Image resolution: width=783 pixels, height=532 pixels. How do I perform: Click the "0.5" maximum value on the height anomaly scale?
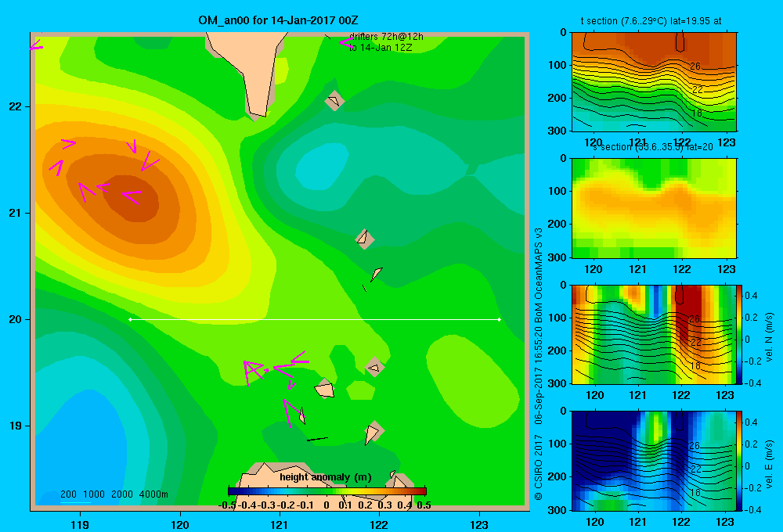coord(424,505)
